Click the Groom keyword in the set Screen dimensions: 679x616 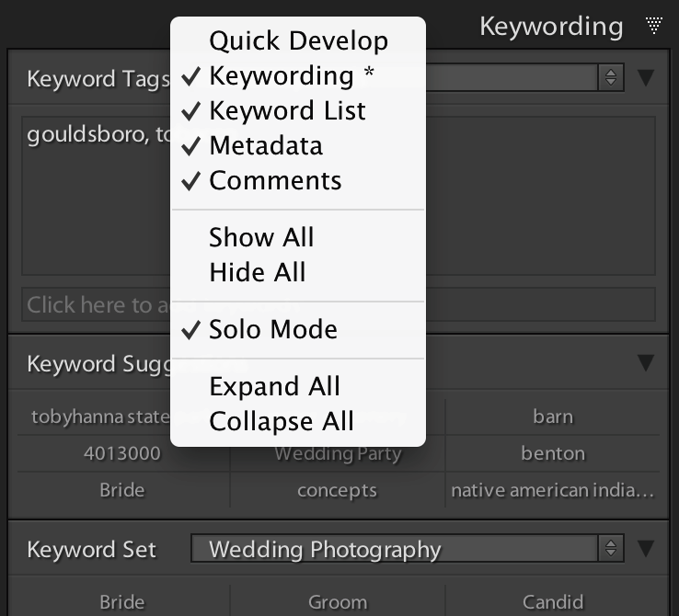pyautogui.click(x=337, y=602)
